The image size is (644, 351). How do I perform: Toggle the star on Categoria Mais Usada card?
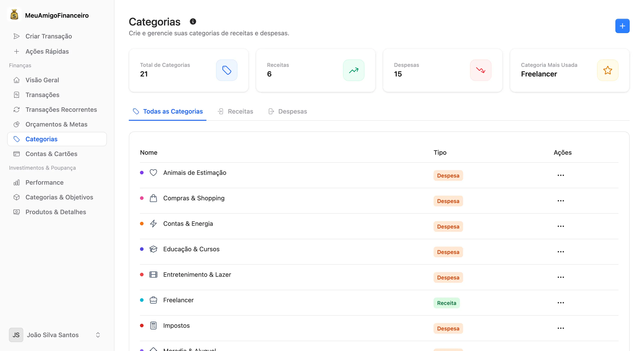(608, 70)
